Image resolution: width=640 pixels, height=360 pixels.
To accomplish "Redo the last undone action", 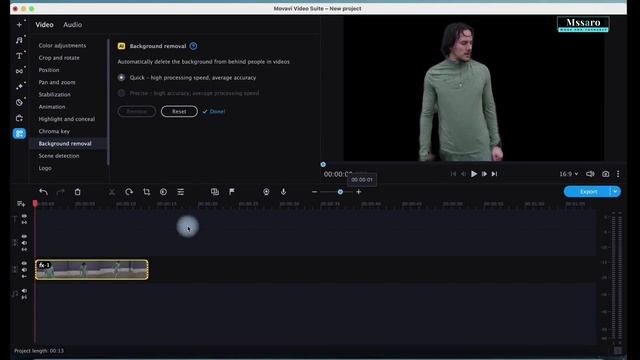I will point(60,192).
